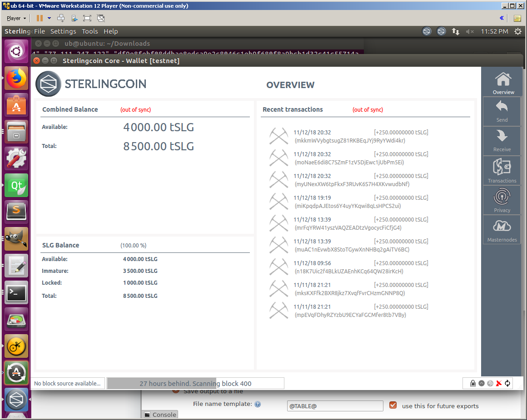This screenshot has height=420, width=527.
Task: Click the ub@ubuntu terminal window title
Action: 107,43
